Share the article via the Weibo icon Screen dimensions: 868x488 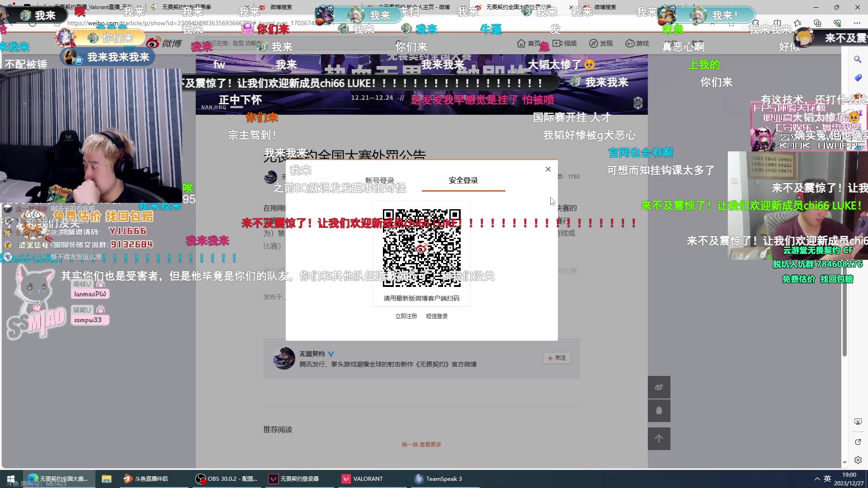click(x=659, y=387)
